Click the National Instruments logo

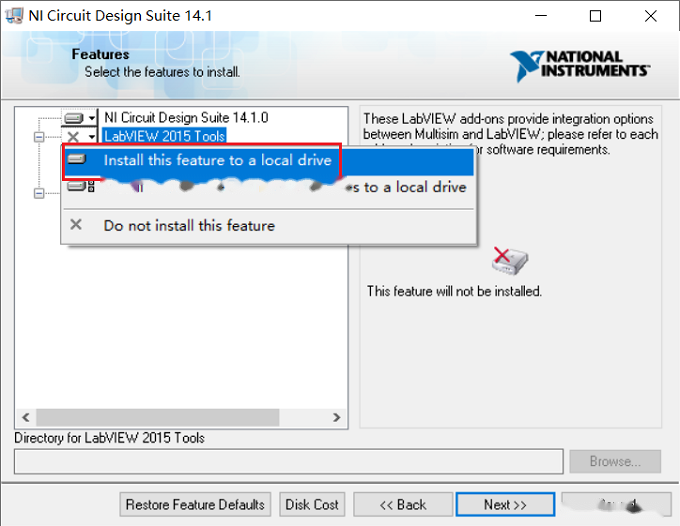pyautogui.click(x=579, y=65)
